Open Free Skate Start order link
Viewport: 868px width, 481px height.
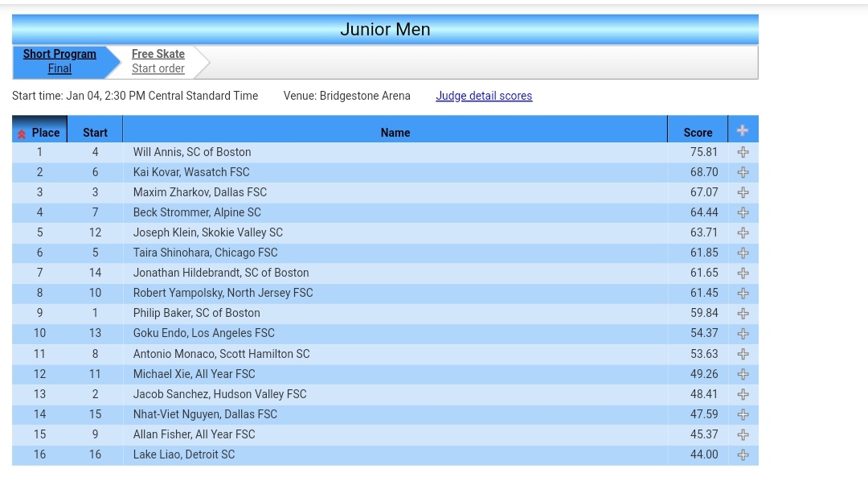tap(158, 69)
